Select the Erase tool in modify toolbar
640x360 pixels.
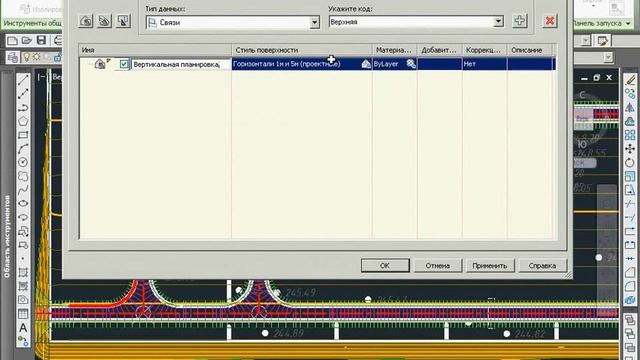(630, 80)
